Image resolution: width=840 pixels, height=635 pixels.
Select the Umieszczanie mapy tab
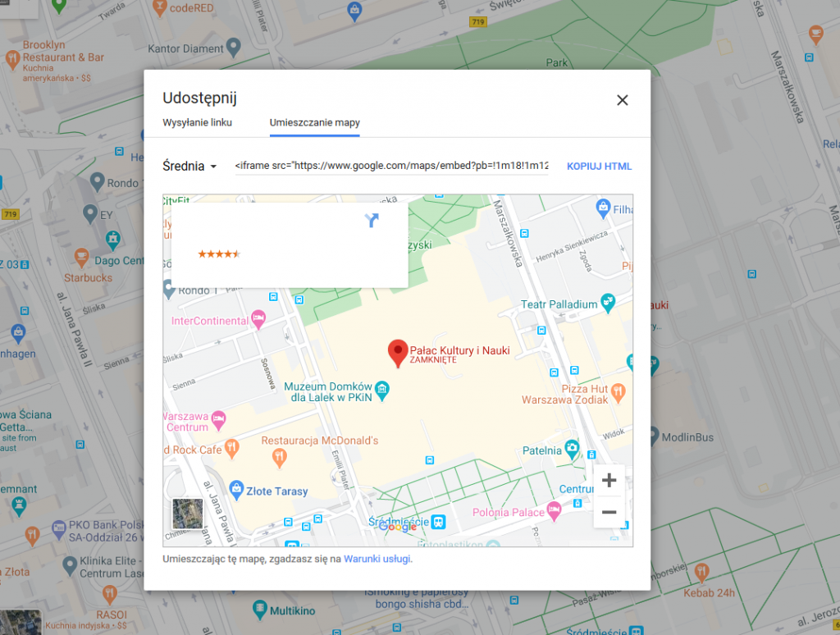click(x=314, y=123)
